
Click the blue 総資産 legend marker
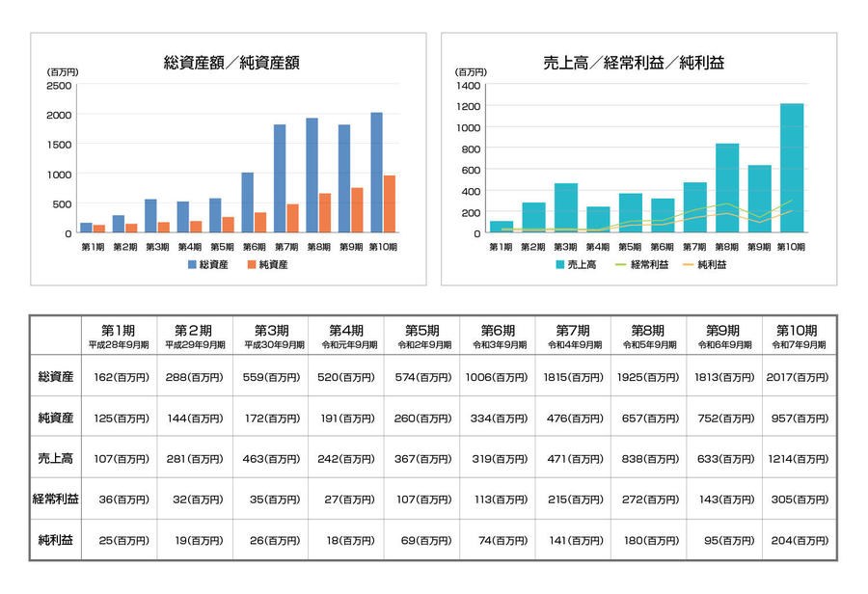[x=192, y=264]
